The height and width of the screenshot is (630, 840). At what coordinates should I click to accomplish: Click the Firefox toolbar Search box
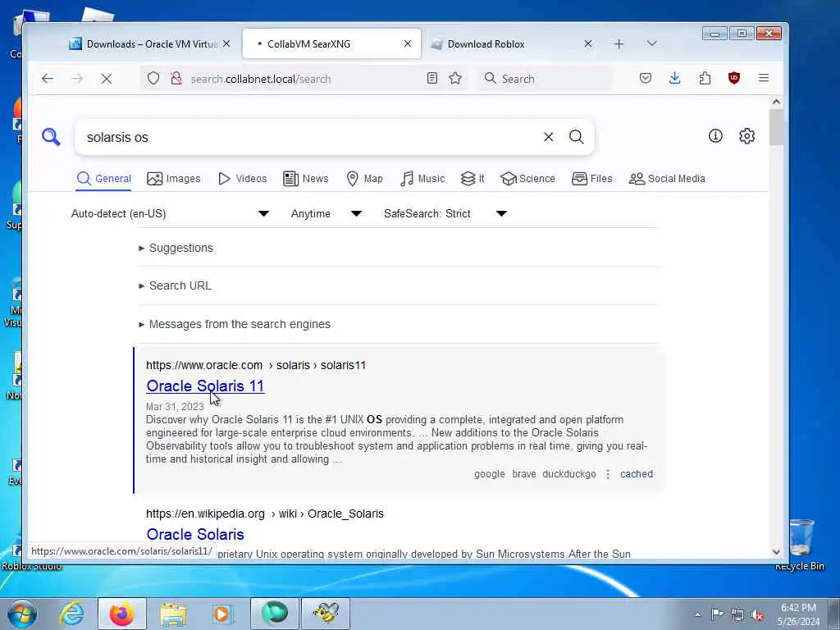coord(545,79)
